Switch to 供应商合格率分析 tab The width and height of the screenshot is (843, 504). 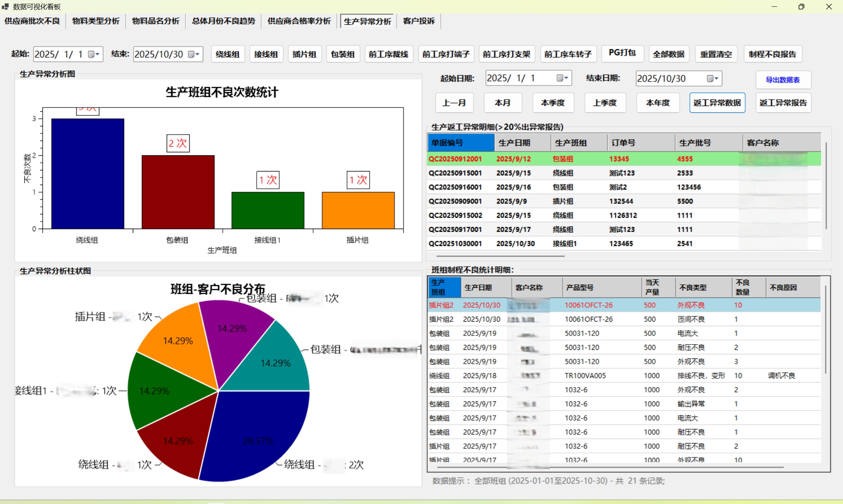299,21
